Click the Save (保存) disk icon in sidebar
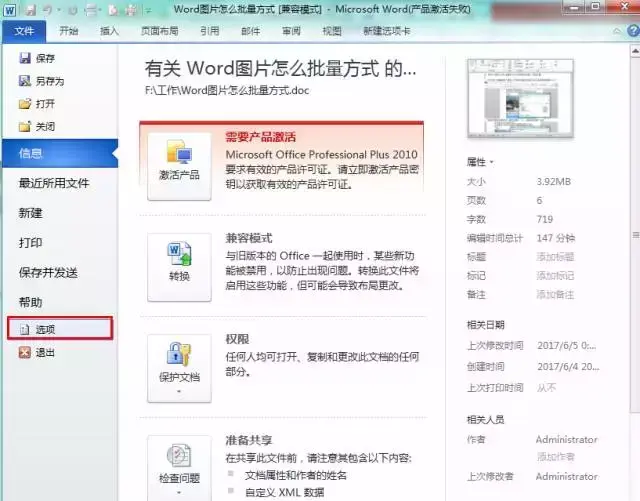 25,58
